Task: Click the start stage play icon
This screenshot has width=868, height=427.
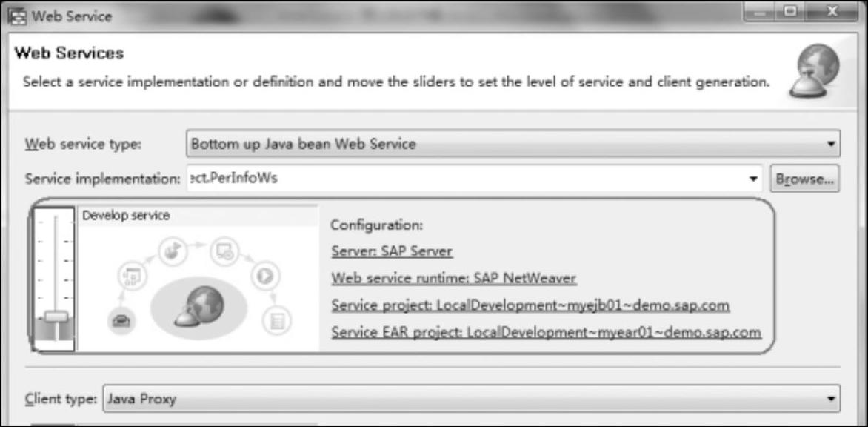Action: (264, 275)
